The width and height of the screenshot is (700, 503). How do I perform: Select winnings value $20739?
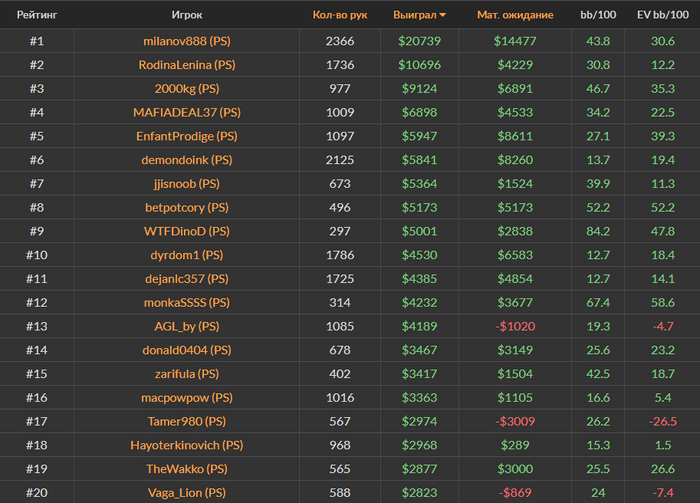pos(419,41)
